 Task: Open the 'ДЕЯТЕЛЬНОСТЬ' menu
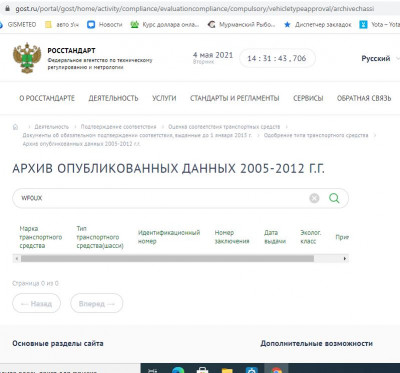click(x=113, y=98)
